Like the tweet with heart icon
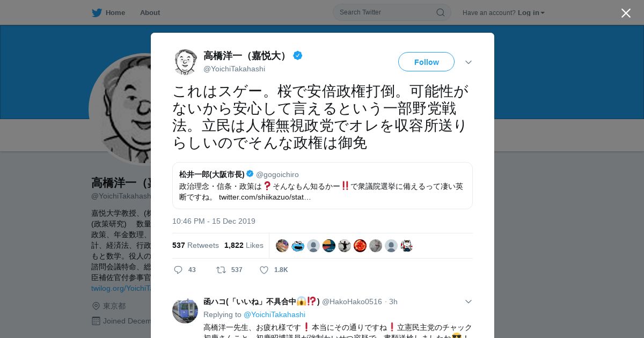 (264, 270)
